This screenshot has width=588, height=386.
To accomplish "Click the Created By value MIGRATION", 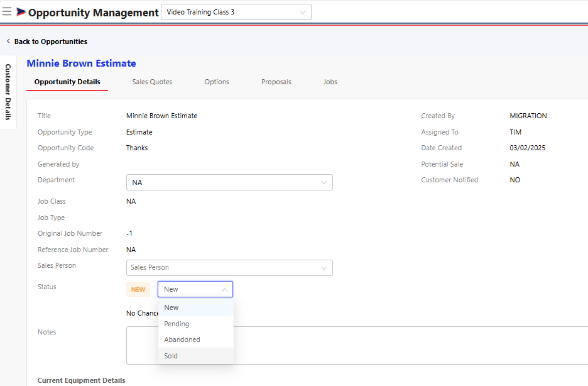I will coord(528,116).
